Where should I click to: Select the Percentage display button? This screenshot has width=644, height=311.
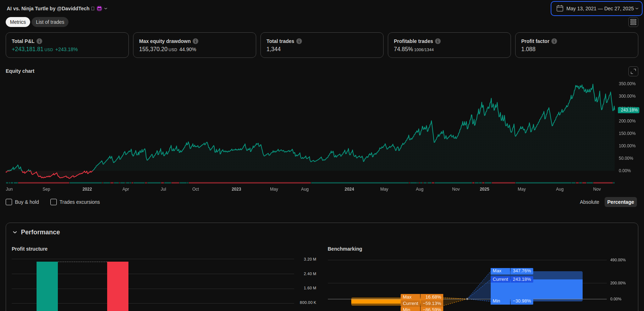pos(620,202)
